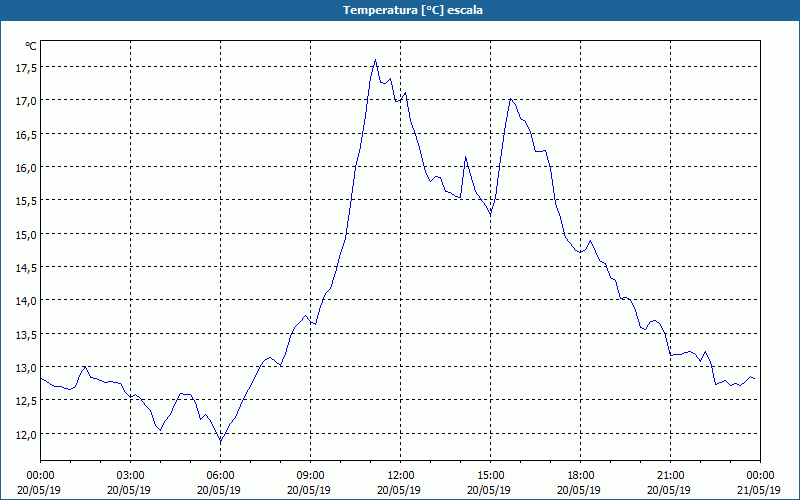The height and width of the screenshot is (500, 800).
Task: Click the temperature minimum at 06:00
Action: 220,441
